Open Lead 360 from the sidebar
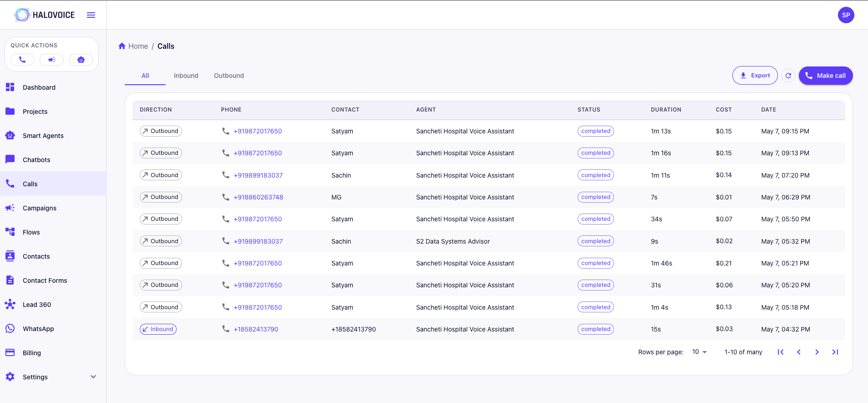The width and height of the screenshot is (868, 403). click(x=53, y=305)
